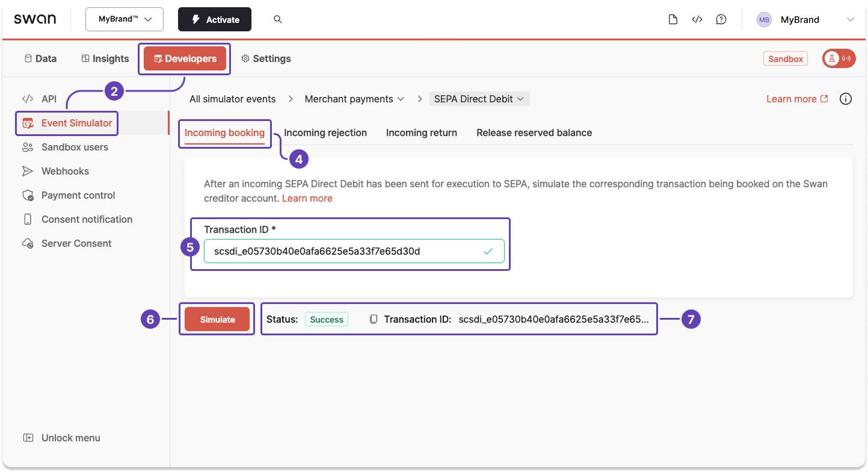This screenshot has width=868, height=472.
Task: Expand the Merchant payments breadcrumb dropdown
Action: click(x=354, y=99)
